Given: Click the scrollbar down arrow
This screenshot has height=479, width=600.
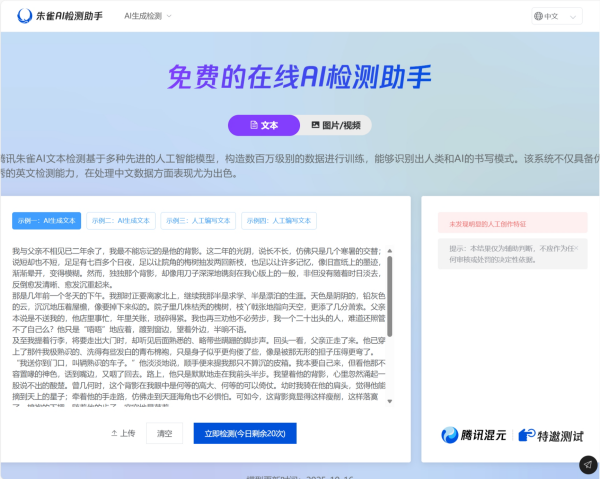Looking at the screenshot, I should (x=390, y=401).
